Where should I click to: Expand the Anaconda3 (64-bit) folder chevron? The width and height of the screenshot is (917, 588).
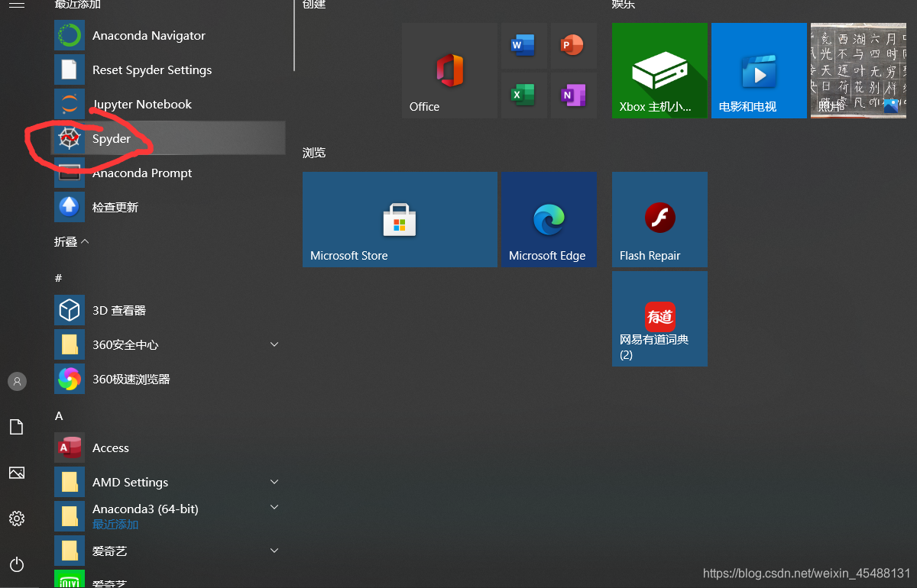tap(274, 507)
